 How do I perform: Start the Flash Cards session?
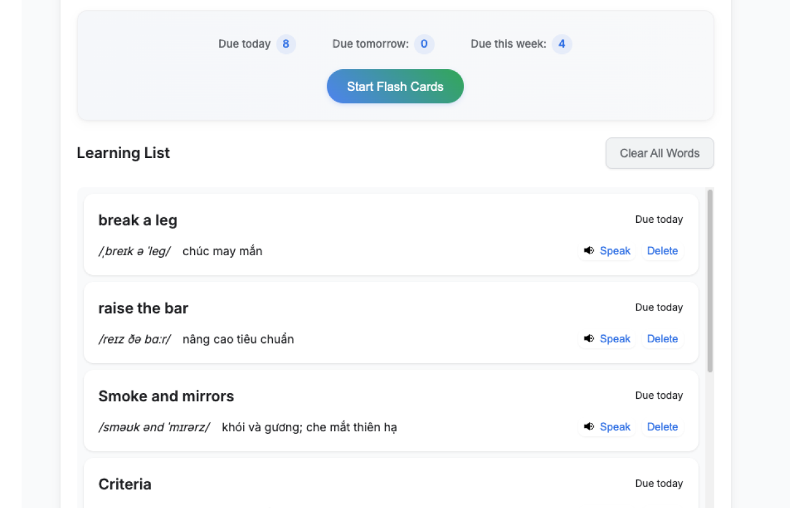click(395, 86)
